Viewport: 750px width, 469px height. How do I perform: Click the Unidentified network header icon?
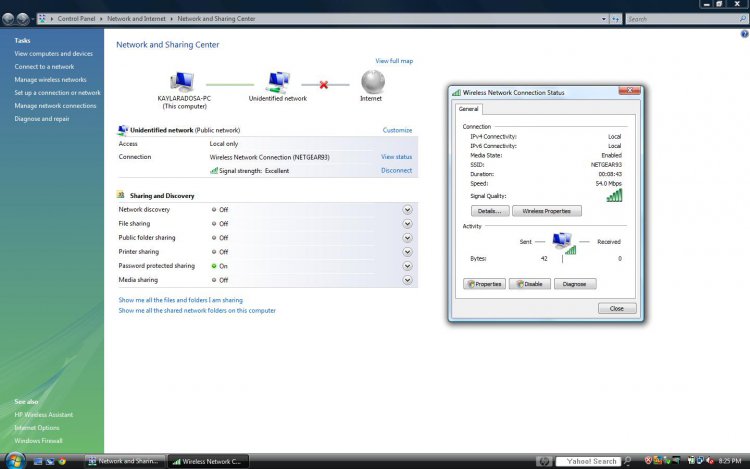123,130
